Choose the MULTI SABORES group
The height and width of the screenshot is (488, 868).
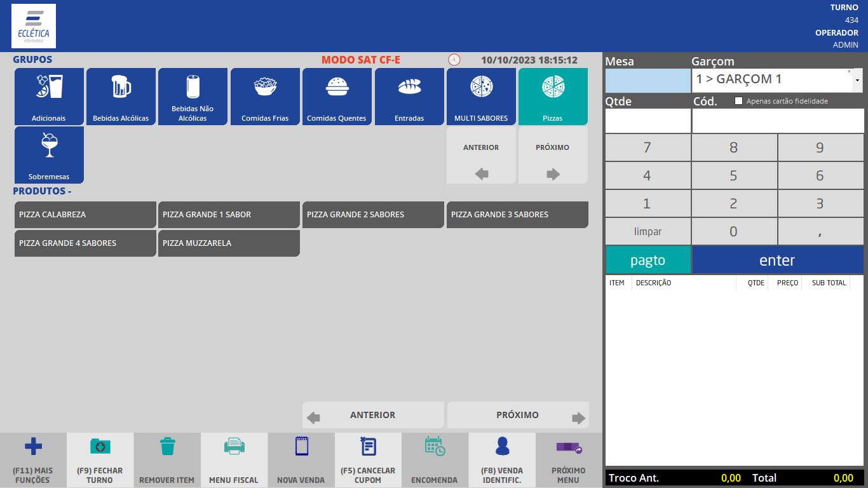[x=481, y=97]
